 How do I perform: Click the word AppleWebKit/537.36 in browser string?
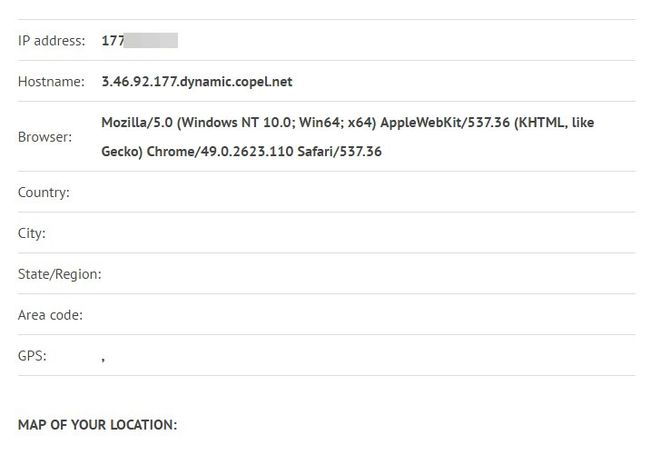click(445, 122)
